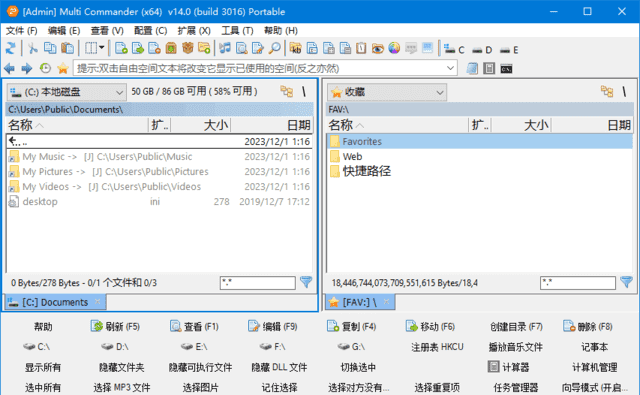Click the music notes toolbar icon
The image size is (640, 395).
[225, 49]
